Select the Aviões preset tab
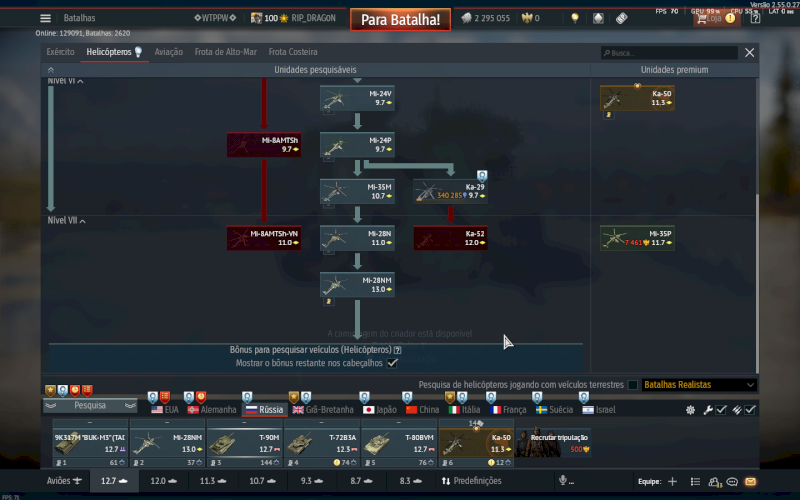The image size is (800, 500). click(x=64, y=481)
